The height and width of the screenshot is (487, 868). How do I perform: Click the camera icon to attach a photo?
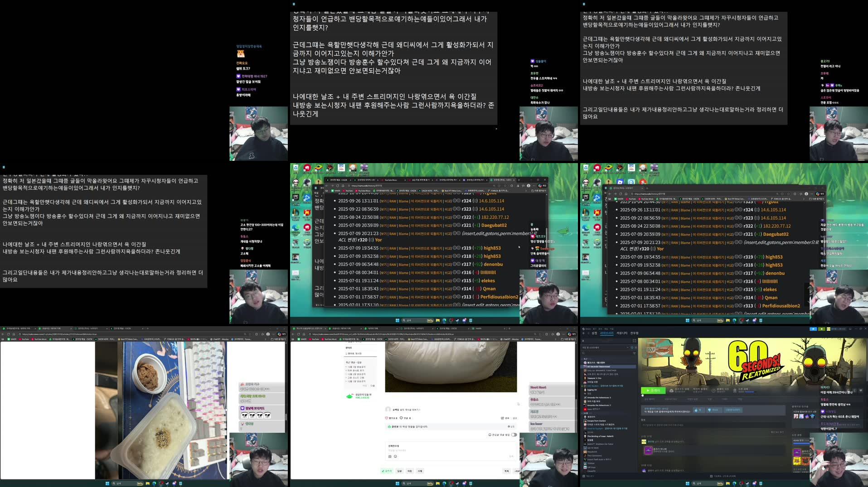coord(389,456)
